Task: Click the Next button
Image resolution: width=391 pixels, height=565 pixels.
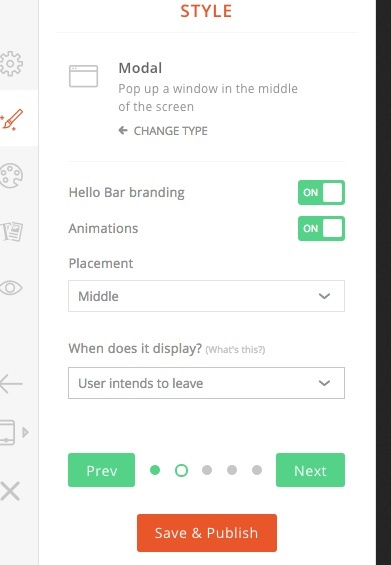Action: (x=310, y=470)
